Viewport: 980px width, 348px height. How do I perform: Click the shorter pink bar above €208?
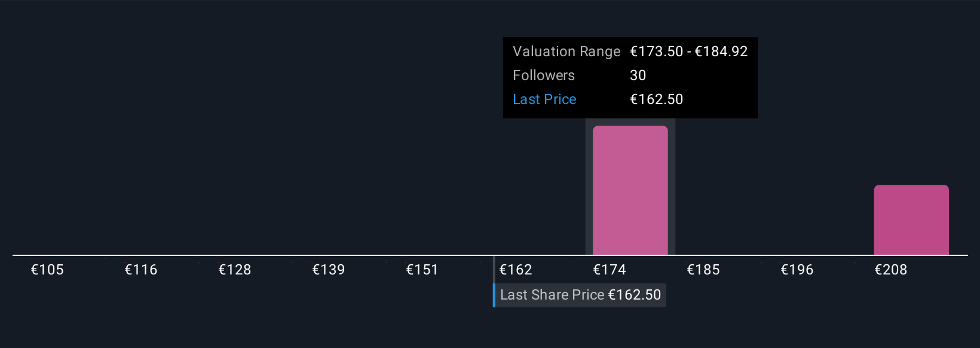click(911, 219)
